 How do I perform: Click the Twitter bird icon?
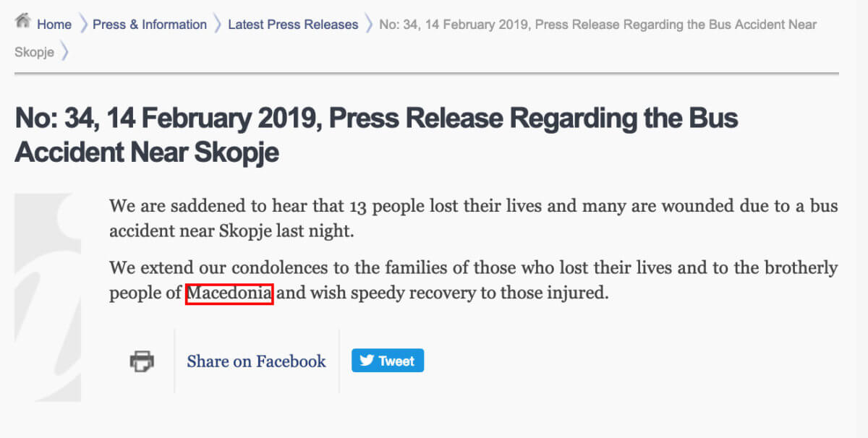click(367, 361)
